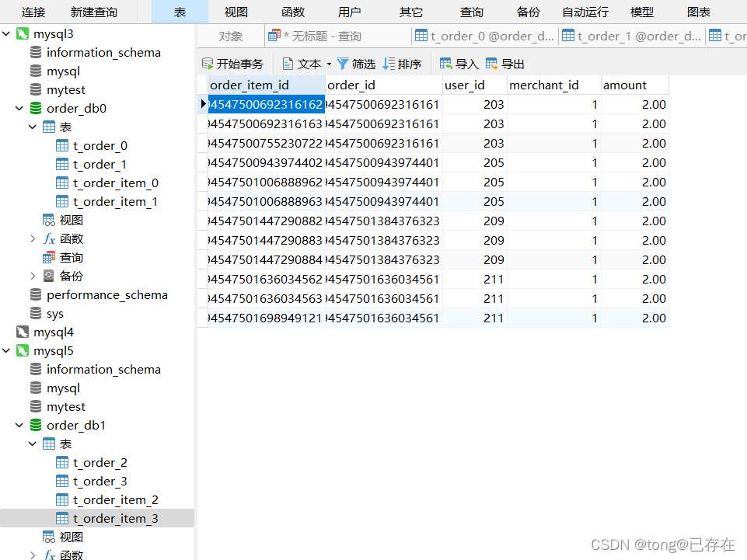This screenshot has height=560, width=747.
Task: Click the 排序 sort button
Action: [x=402, y=64]
